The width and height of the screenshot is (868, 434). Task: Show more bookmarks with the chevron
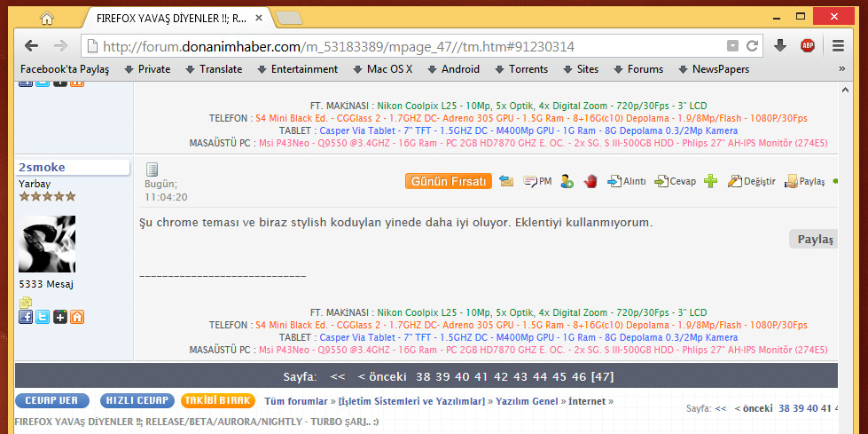[842, 68]
